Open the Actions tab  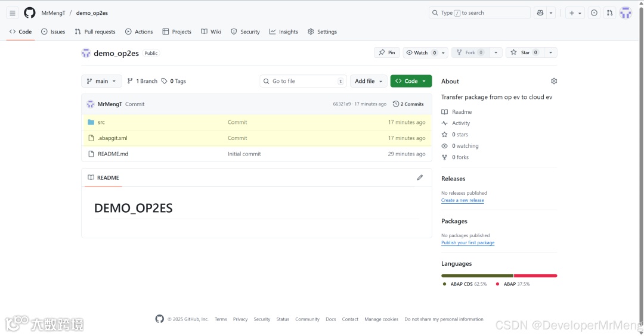tap(139, 32)
